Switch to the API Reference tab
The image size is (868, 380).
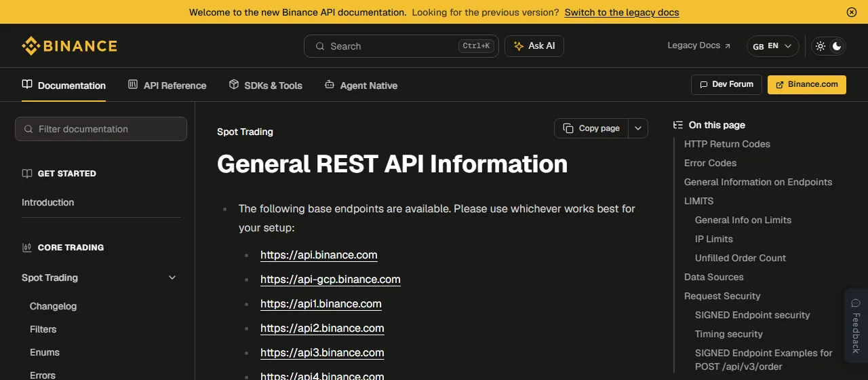coord(167,85)
